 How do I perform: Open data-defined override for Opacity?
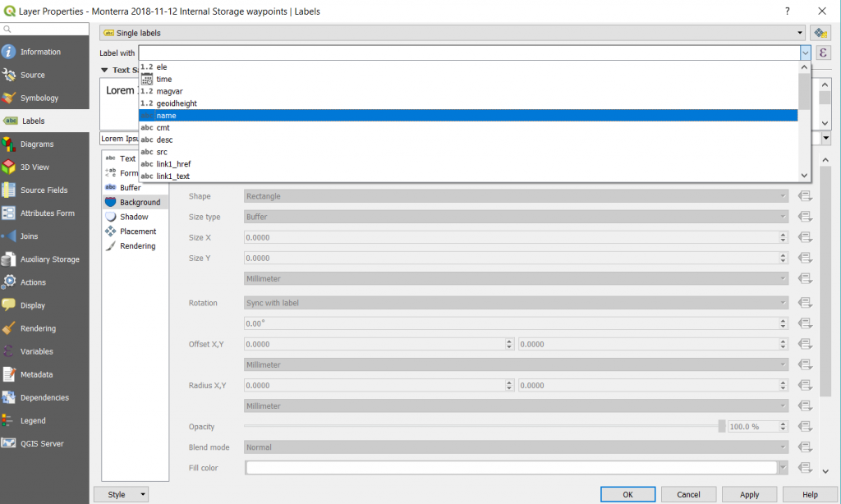pyautogui.click(x=805, y=426)
